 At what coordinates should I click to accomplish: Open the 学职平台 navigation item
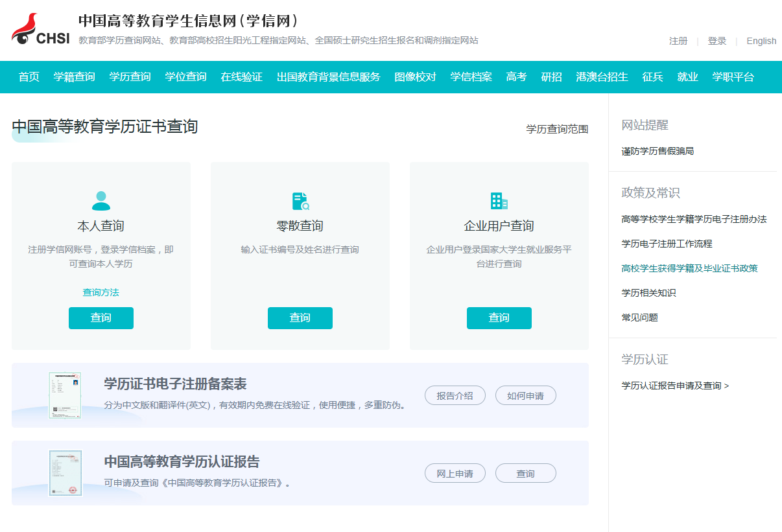(x=733, y=77)
